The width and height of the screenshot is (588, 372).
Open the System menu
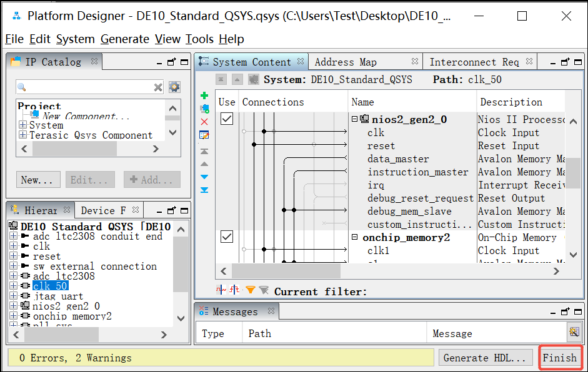coord(75,39)
